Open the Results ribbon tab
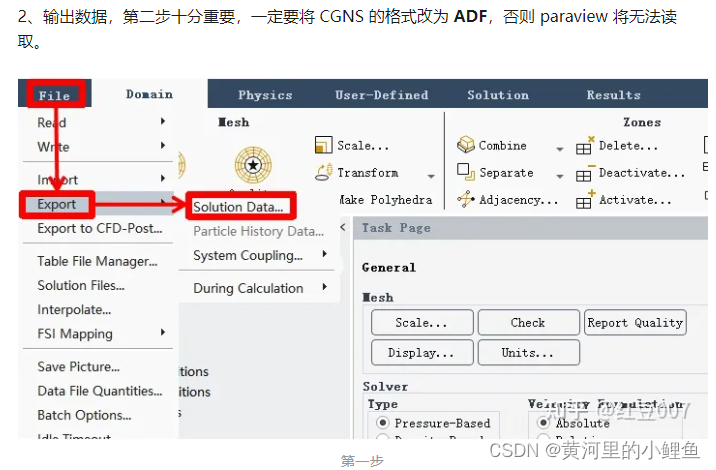 613,95
